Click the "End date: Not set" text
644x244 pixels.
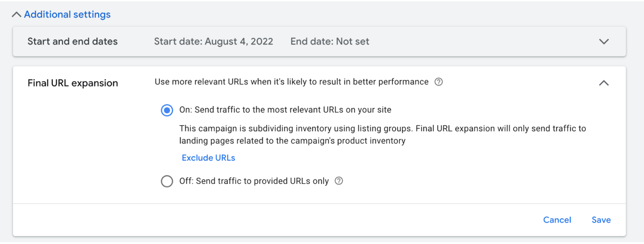[330, 41]
